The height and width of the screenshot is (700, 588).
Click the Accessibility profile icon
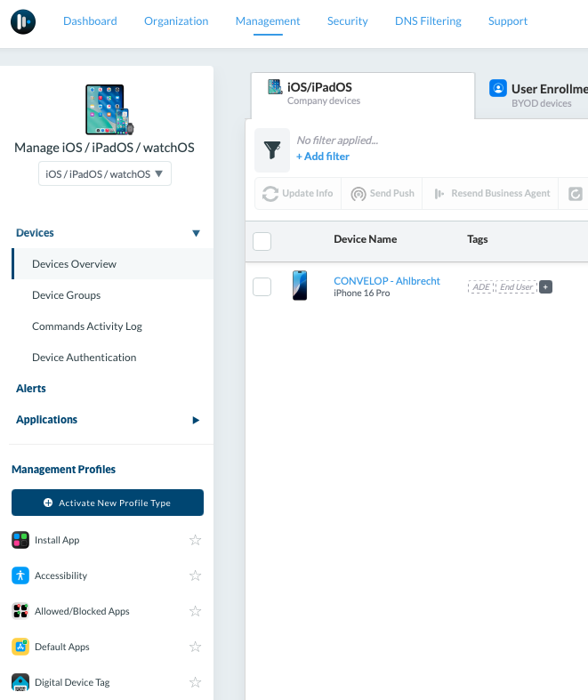tap(20, 575)
